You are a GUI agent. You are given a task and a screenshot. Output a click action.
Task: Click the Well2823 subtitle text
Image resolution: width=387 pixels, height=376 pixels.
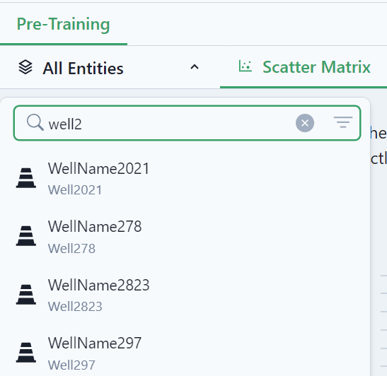pyautogui.click(x=75, y=307)
